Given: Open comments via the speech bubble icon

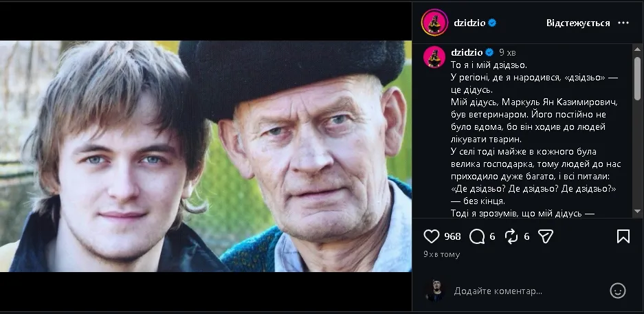Looking at the screenshot, I should point(477,236).
